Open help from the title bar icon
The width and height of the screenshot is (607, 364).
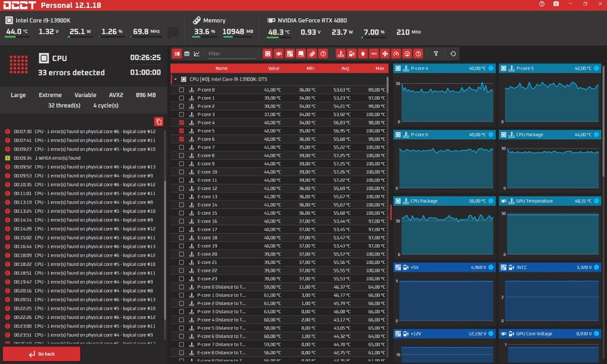point(542,4)
